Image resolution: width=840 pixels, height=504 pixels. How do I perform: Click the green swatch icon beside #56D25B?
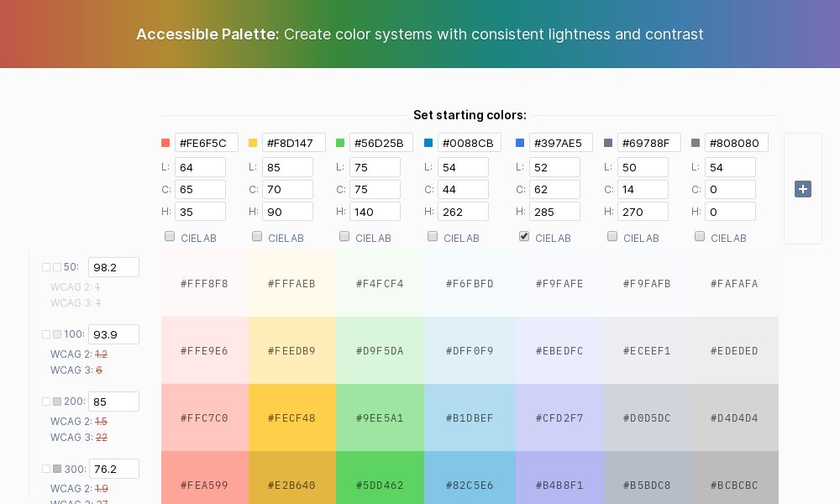click(x=340, y=143)
